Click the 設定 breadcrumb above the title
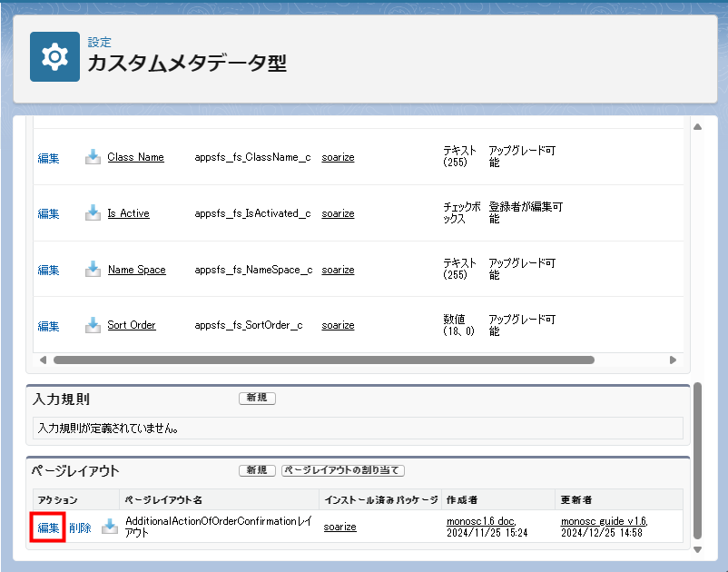728x572 pixels. [x=99, y=42]
